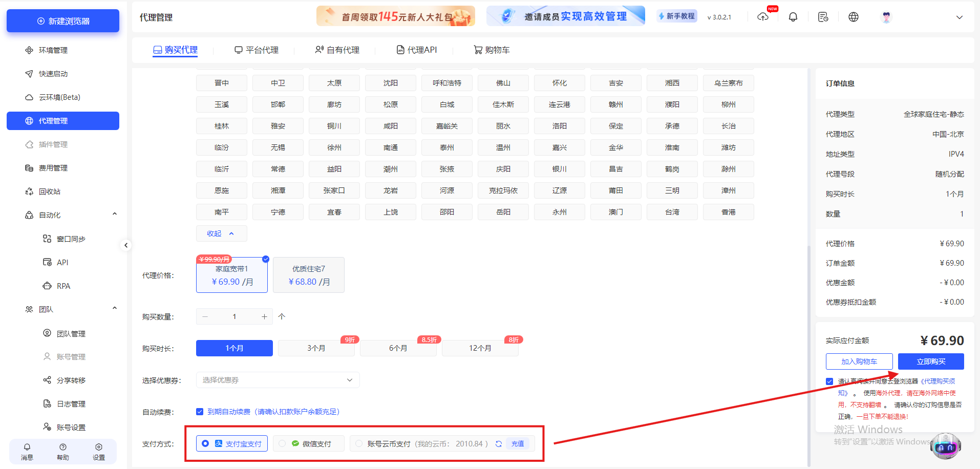
Task: Open 窗口同步 window sync
Action: 70,238
